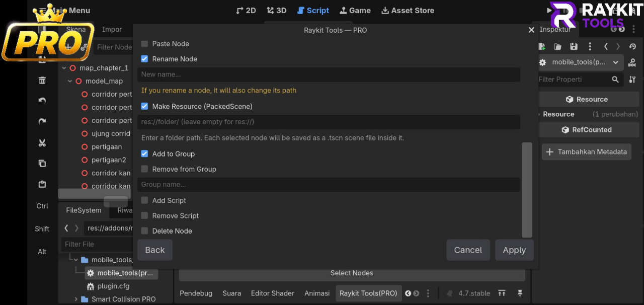Click the FileSystem forward arrow
644x305 pixels.
(76, 228)
